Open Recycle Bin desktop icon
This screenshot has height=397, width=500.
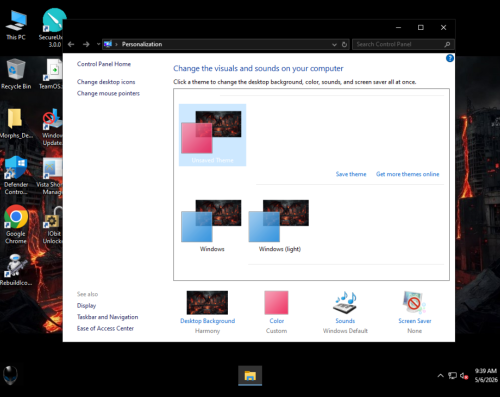[x=16, y=74]
